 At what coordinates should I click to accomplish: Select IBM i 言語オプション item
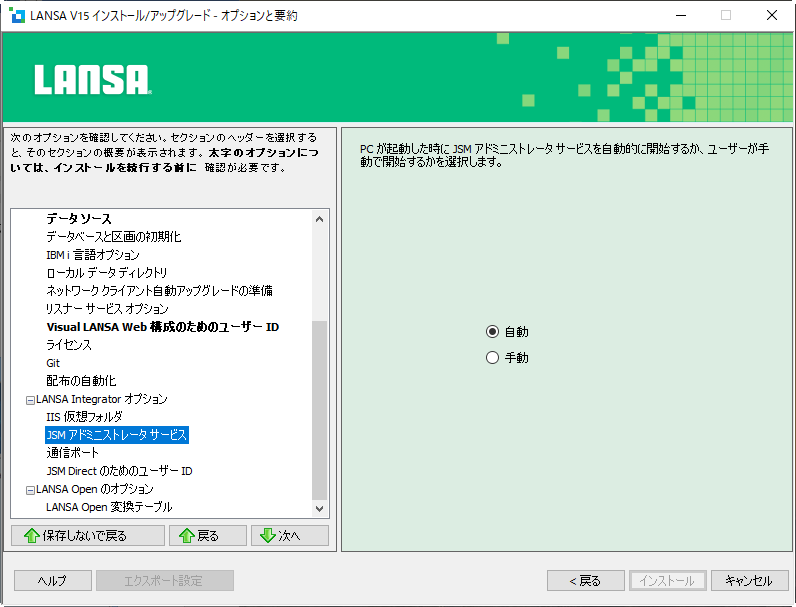pos(93,255)
